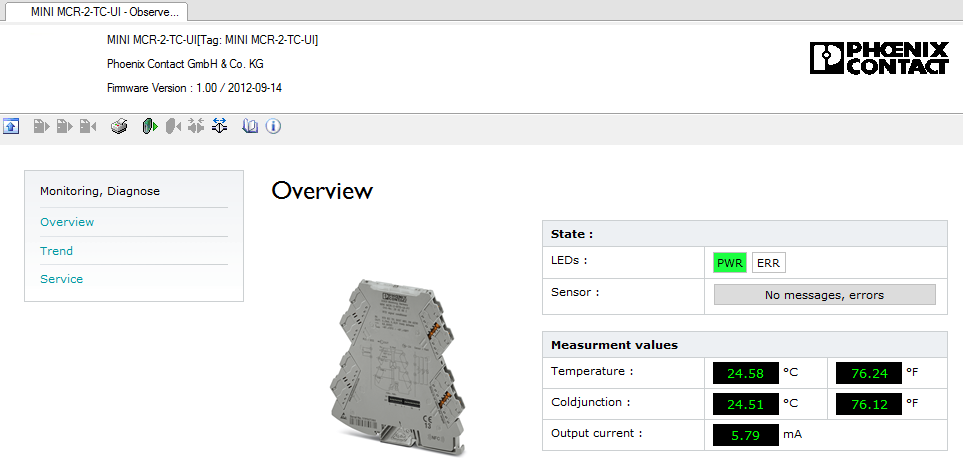Click the green device read icon
Image resolution: width=963 pixels, height=472 pixels.
tap(149, 126)
